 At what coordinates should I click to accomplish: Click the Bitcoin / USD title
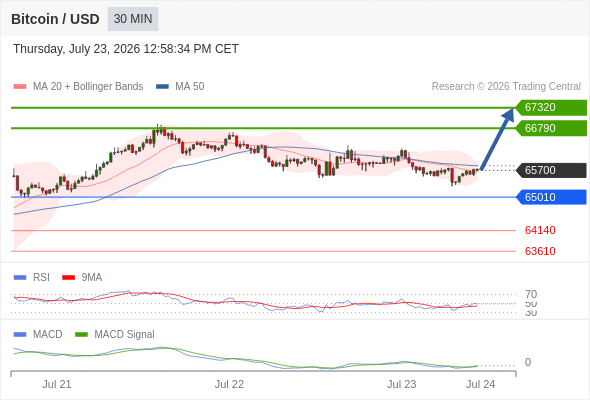[x=55, y=19]
